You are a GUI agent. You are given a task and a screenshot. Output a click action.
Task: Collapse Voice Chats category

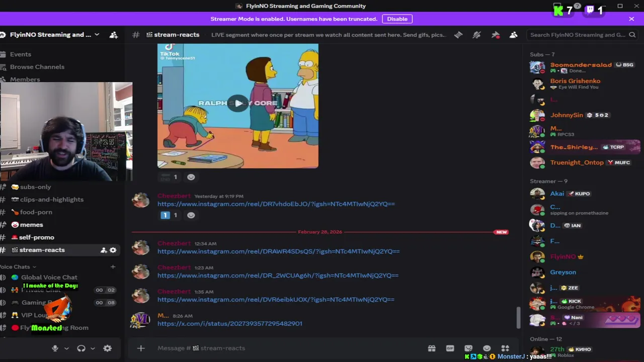(18, 266)
